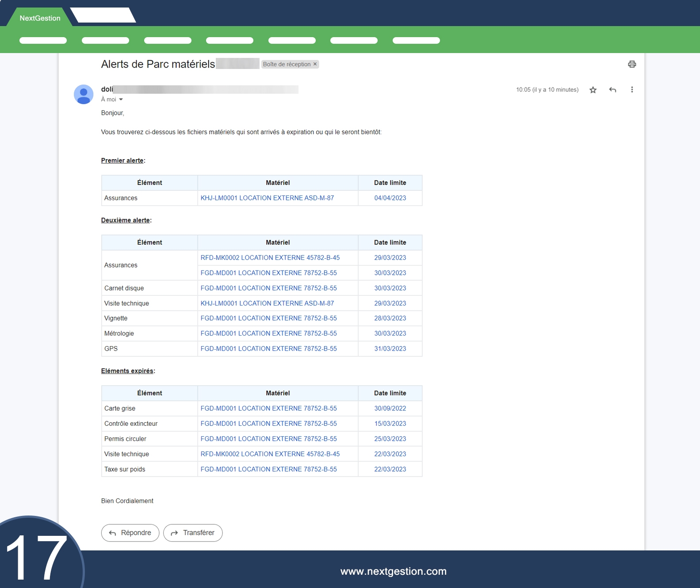Click the 15/03/2023 Contrôle extincteur date
The width and height of the screenshot is (700, 588).
coord(390,424)
